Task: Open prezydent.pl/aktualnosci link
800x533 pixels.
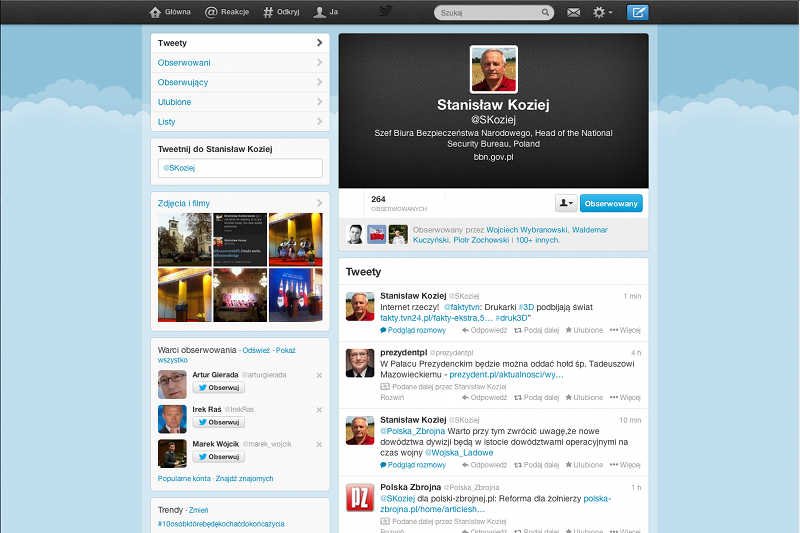Action: [506, 374]
